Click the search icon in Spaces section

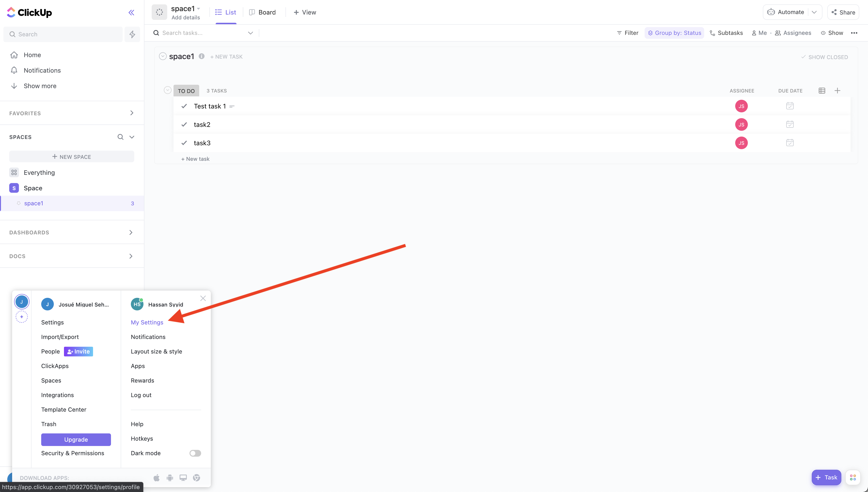120,137
